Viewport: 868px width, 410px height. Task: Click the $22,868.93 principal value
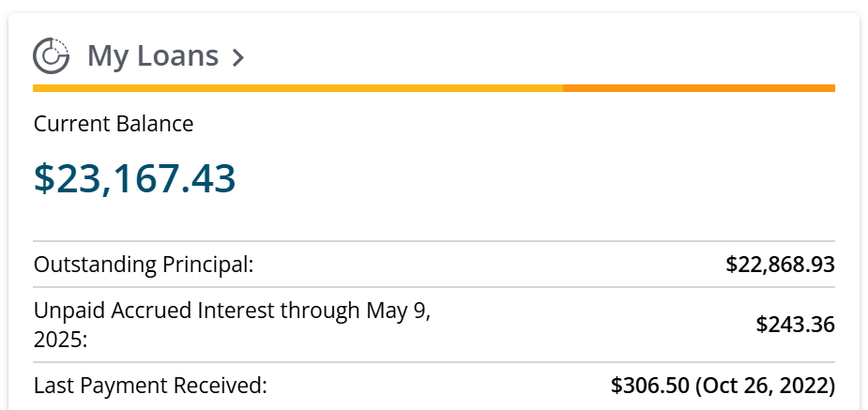click(780, 265)
